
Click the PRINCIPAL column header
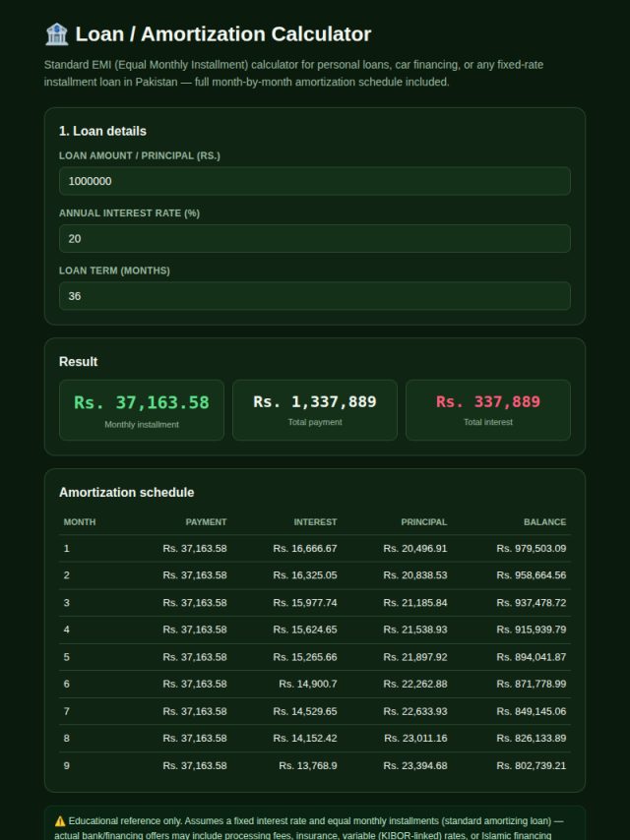(423, 521)
